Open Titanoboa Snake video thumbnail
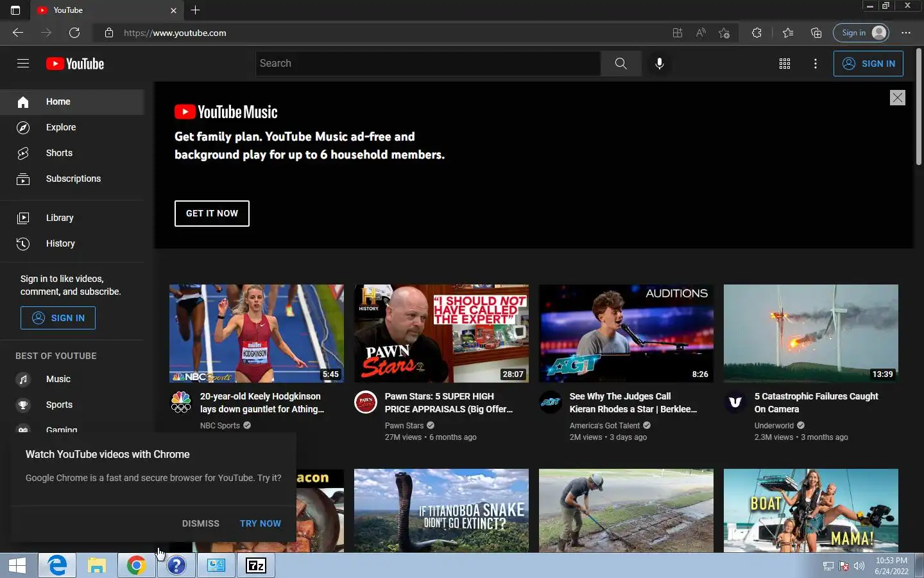This screenshot has height=578, width=924. 441,511
